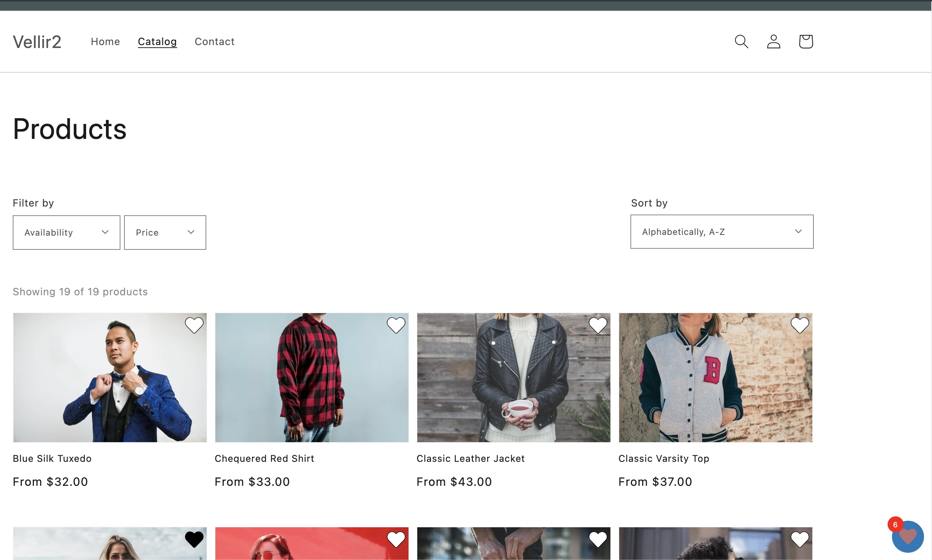
Task: Click heart on red-background sunglasses product
Action: click(x=396, y=539)
